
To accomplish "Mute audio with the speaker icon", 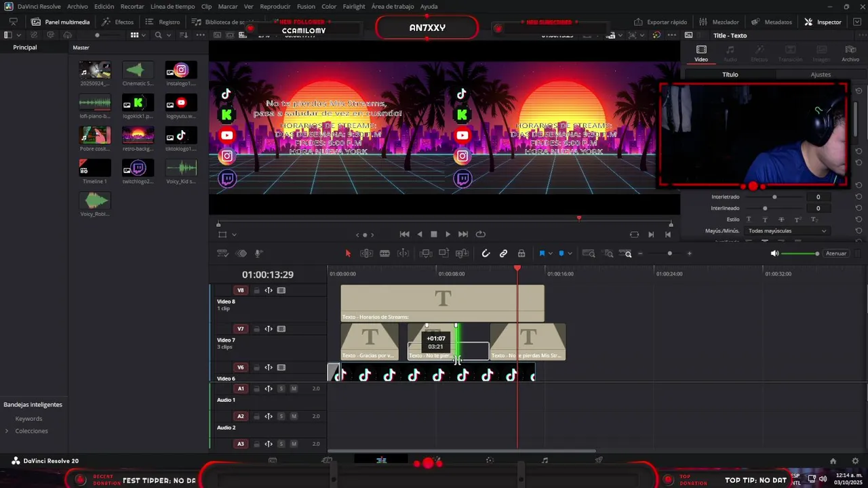I will click(774, 253).
